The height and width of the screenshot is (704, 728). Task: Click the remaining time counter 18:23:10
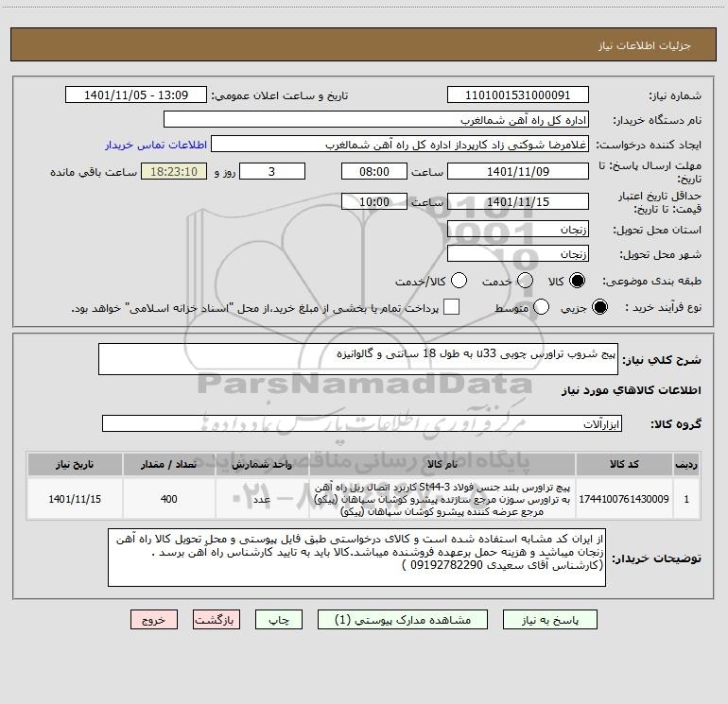(174, 171)
